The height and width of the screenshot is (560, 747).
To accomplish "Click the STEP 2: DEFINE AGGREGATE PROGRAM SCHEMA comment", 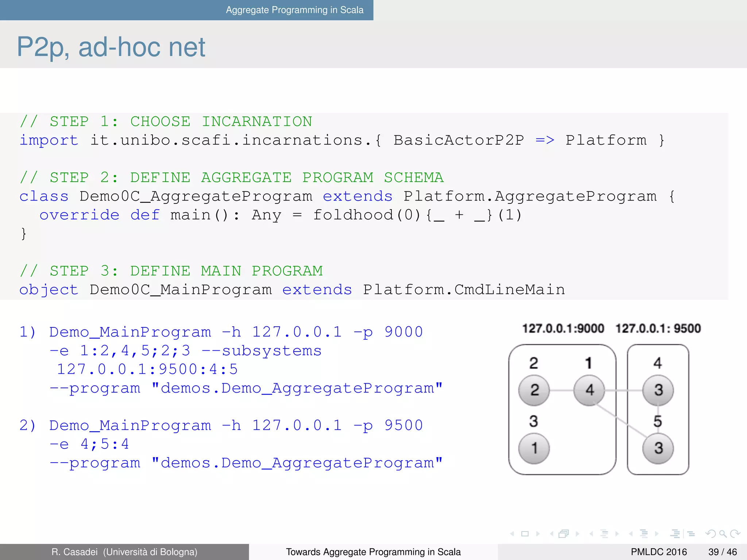I will click(x=232, y=178).
